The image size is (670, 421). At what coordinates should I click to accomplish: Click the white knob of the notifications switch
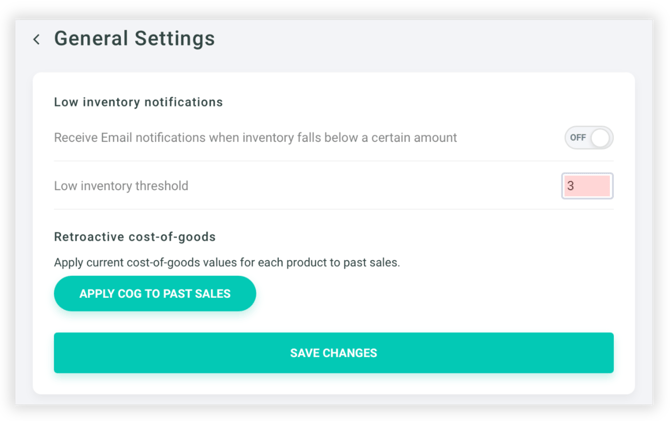tap(600, 138)
